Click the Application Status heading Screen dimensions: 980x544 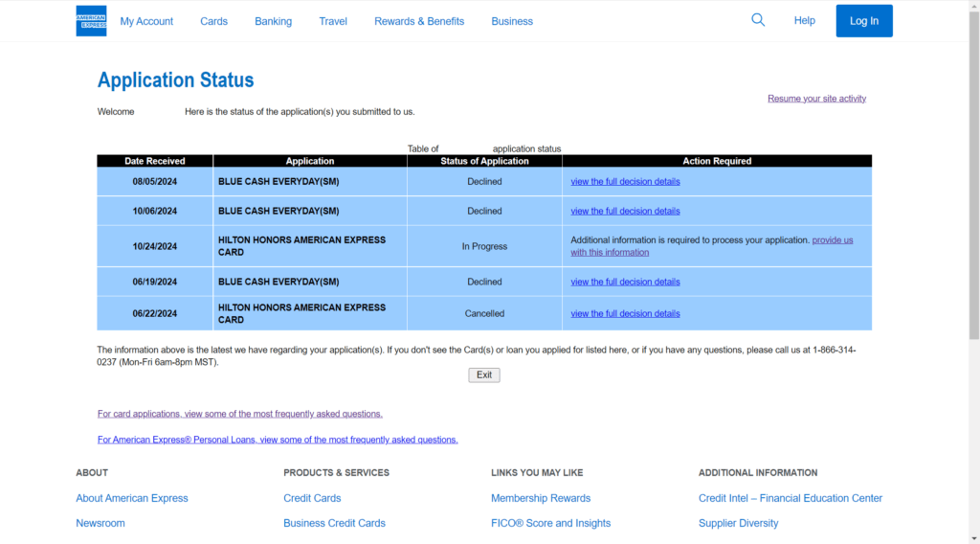click(176, 80)
